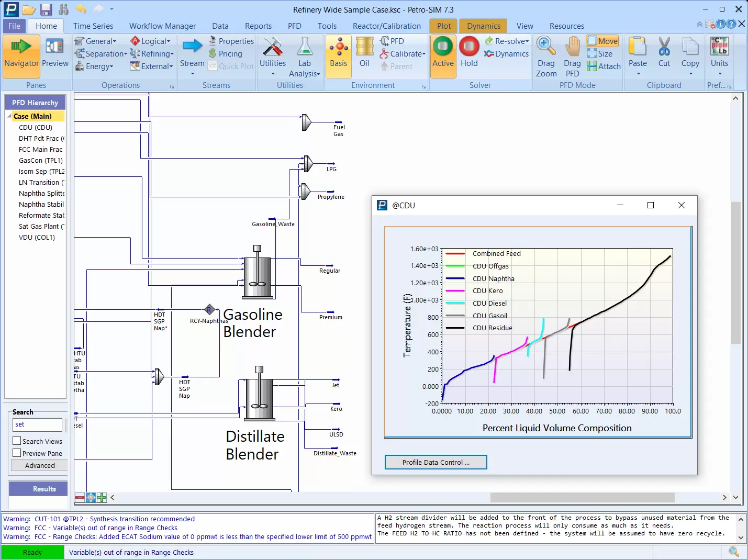
Task: Toggle the Preview Pane checkbox
Action: coord(17,453)
